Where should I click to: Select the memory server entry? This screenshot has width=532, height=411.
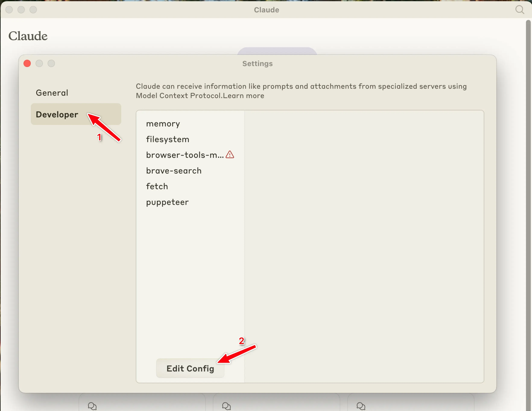click(x=163, y=124)
